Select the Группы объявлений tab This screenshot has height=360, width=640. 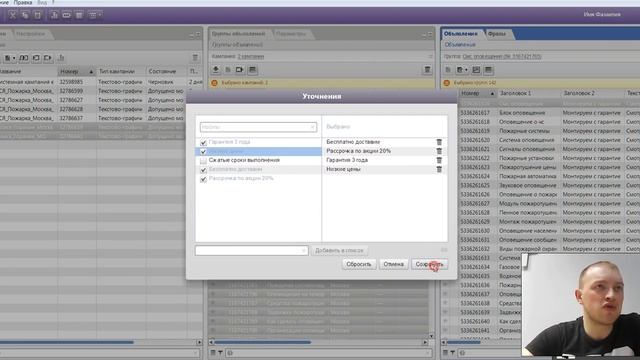[x=238, y=34]
